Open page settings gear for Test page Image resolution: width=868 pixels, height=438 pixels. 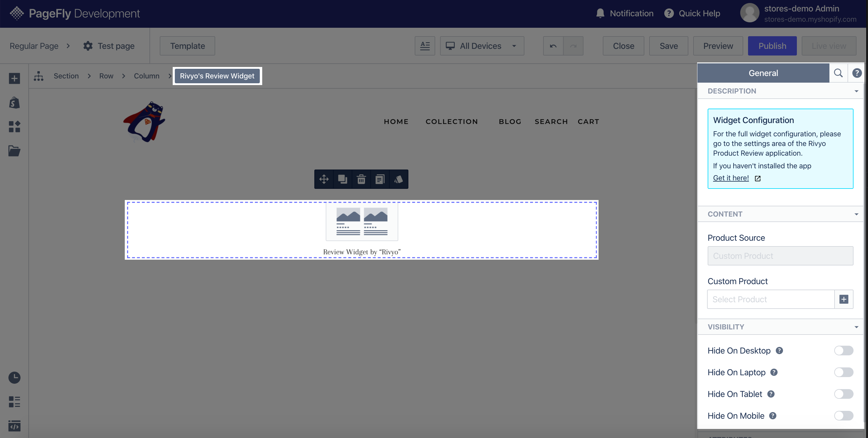[x=88, y=46]
